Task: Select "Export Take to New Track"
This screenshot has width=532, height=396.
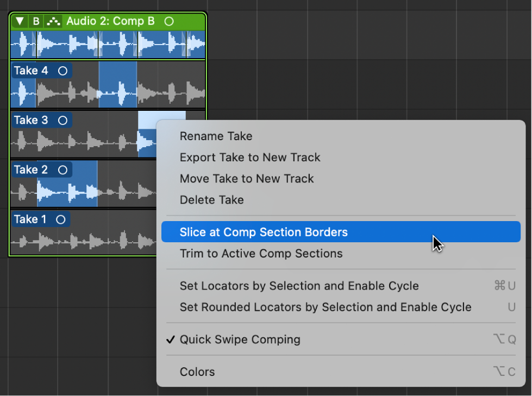Action: click(250, 158)
